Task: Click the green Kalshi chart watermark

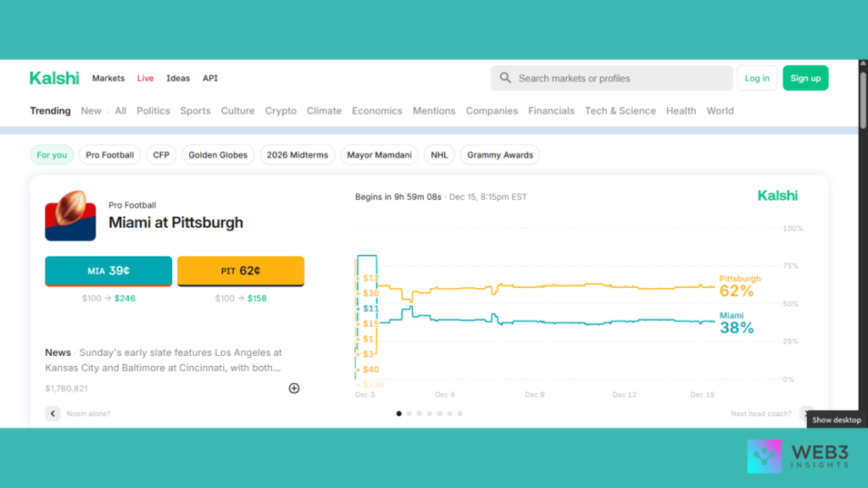Action: click(777, 196)
